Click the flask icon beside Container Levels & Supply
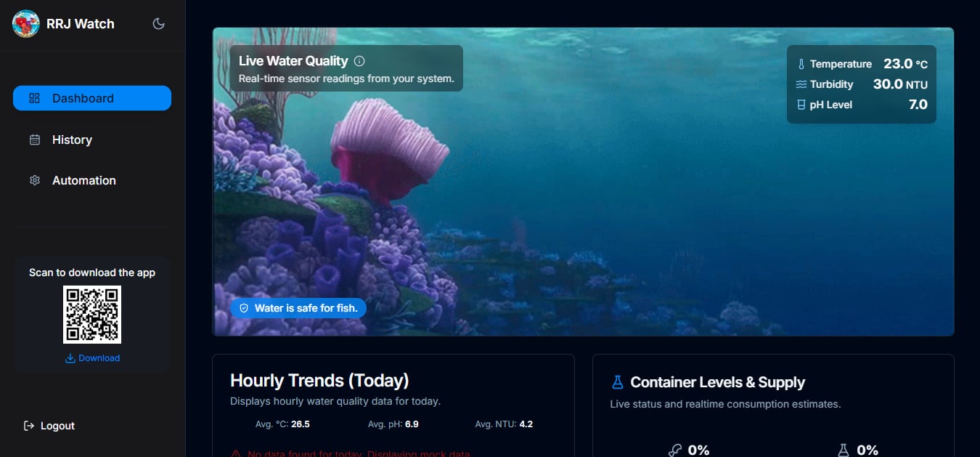Screen dimensions: 980x457 [x=618, y=382]
